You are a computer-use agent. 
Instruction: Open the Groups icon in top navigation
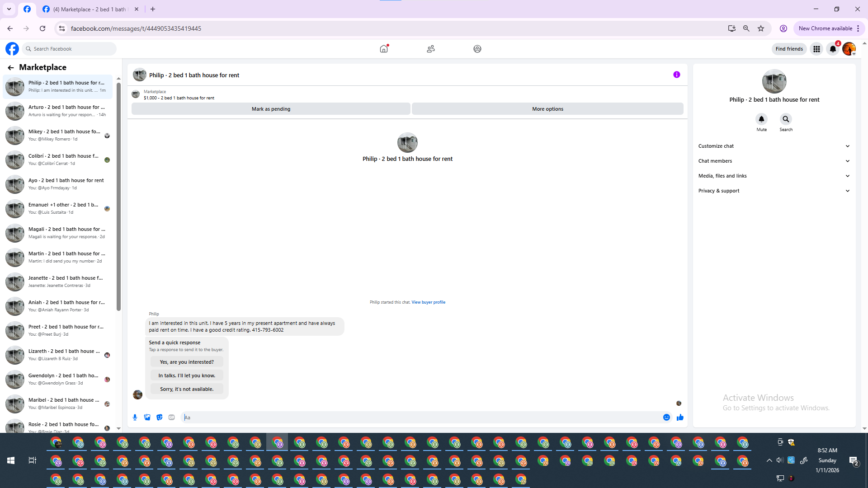477,49
